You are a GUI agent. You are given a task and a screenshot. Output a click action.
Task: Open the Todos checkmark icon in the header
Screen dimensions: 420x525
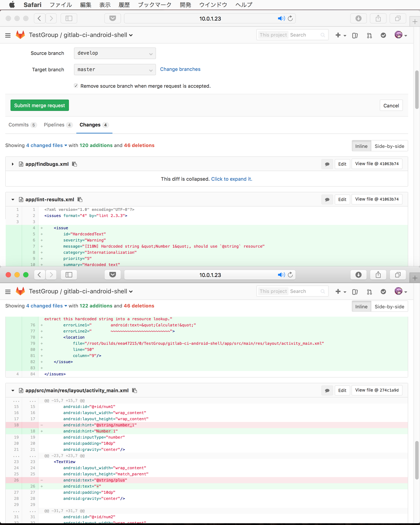[383, 35]
